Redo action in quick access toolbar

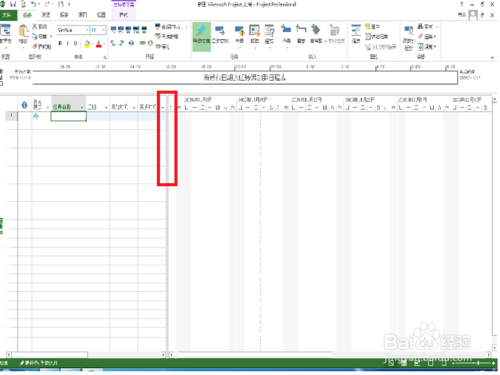(47, 4)
